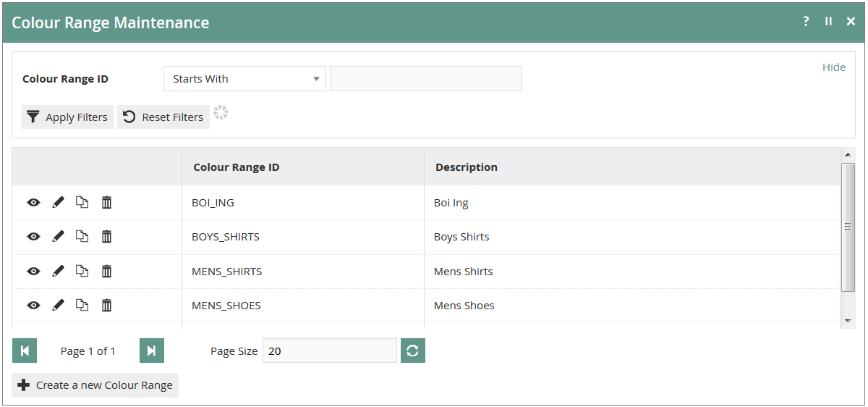Apply Filters to the list
This screenshot has height=407, width=868.
click(67, 117)
